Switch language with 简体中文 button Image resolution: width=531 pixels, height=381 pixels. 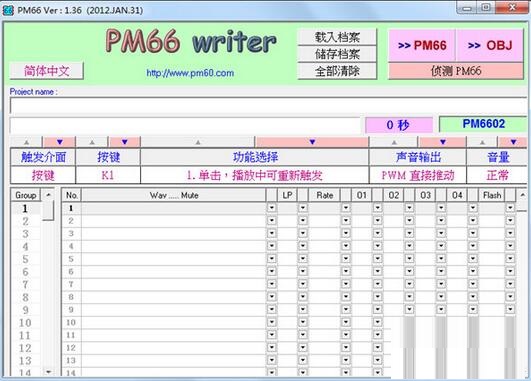[x=47, y=71]
